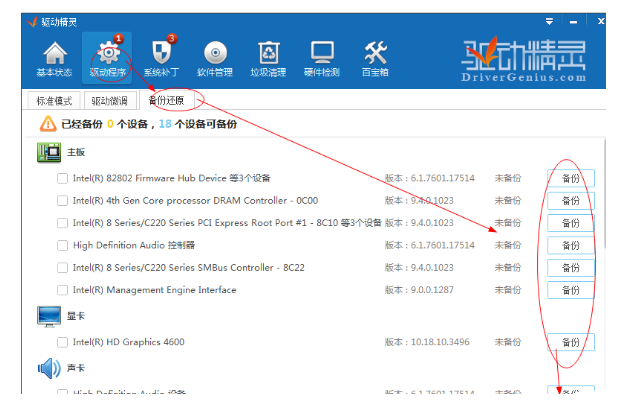Switch to 驱动微调 tab
The width and height of the screenshot is (632, 405).
[109, 100]
